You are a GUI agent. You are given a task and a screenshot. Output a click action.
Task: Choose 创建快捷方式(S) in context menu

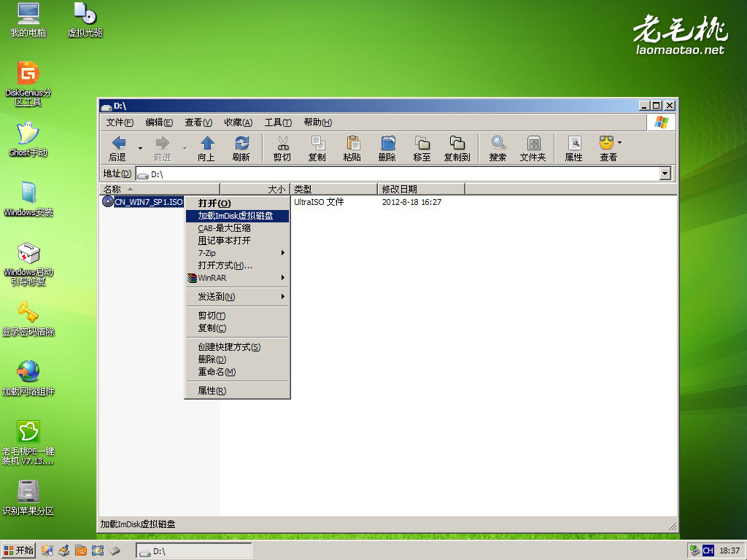click(x=237, y=347)
